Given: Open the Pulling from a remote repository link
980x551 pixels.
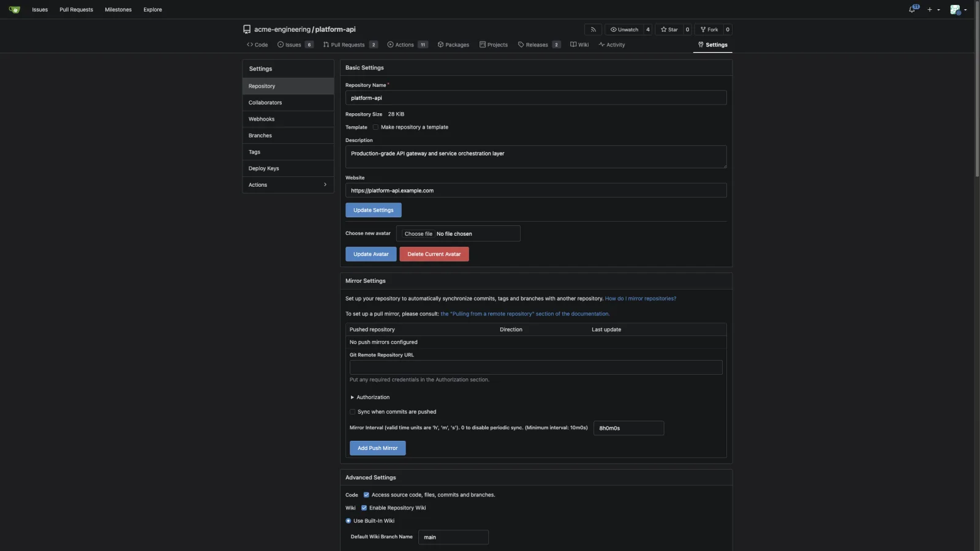Looking at the screenshot, I should (x=525, y=314).
